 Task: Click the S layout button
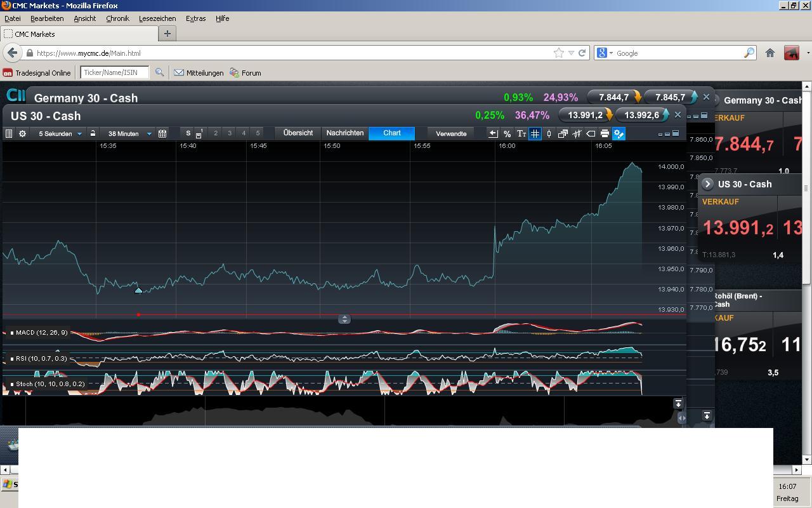tap(188, 133)
